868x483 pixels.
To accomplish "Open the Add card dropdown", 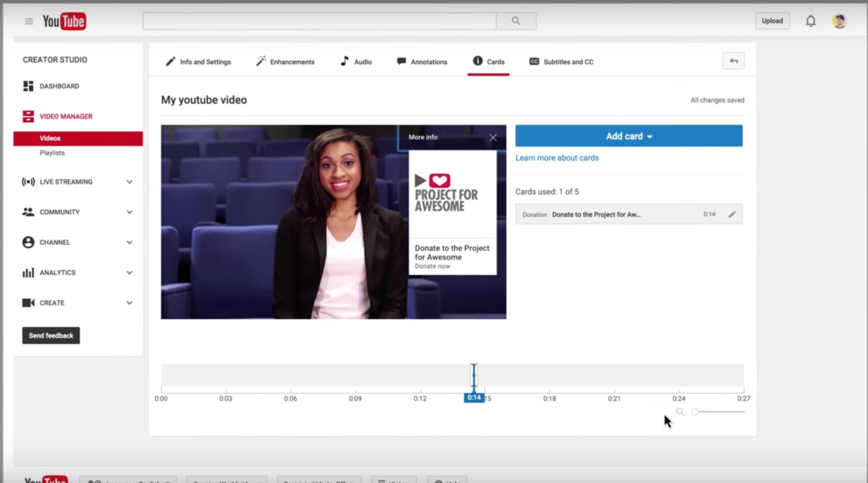I will coord(628,136).
